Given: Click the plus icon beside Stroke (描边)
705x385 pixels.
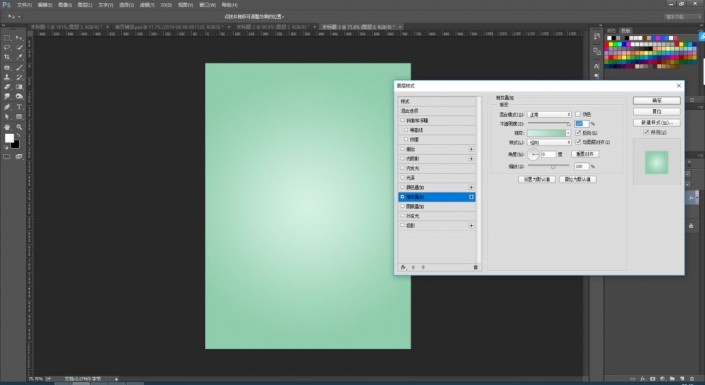Looking at the screenshot, I should coord(471,149).
